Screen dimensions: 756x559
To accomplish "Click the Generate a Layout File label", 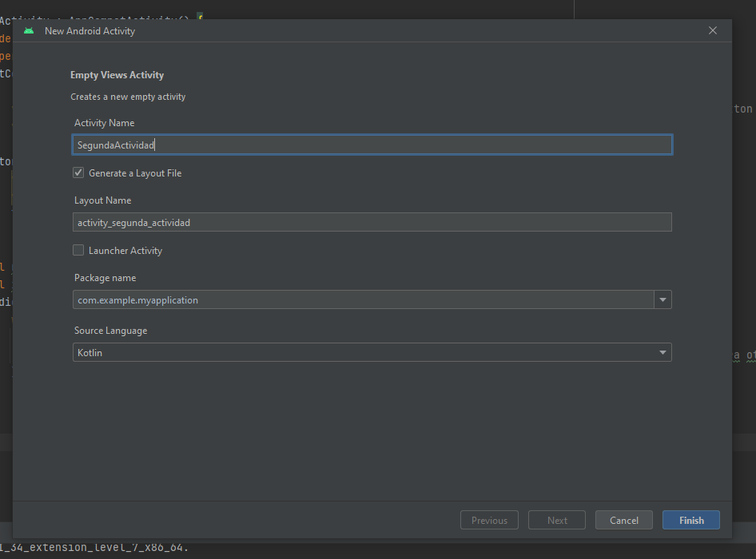I will [x=135, y=173].
